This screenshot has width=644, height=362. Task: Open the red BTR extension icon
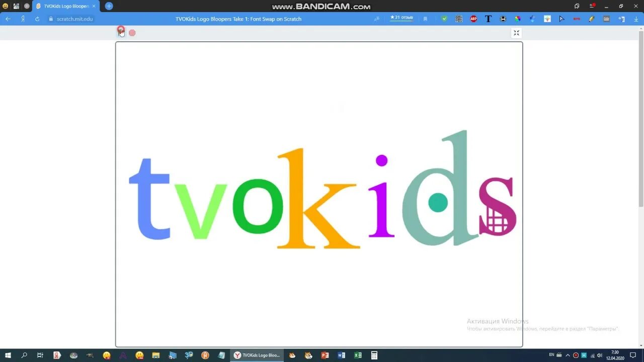click(577, 19)
